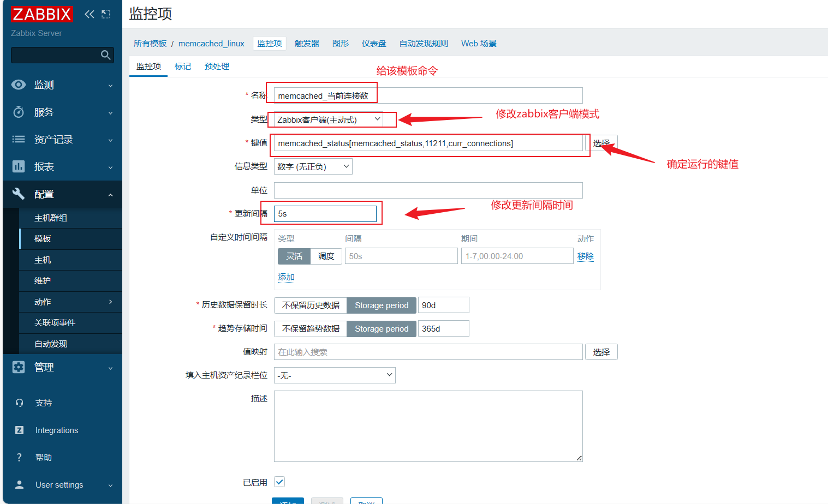The image size is (828, 504).
Task: Open the 填入主机资产纪录栏位 dropdown
Action: coord(335,375)
